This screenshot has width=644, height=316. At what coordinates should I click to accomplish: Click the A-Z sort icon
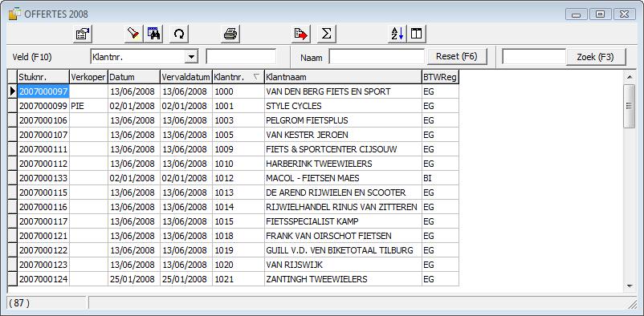pos(397,34)
